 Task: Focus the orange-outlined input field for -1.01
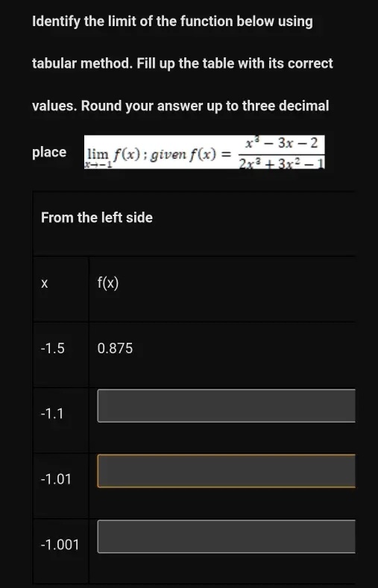[227, 471]
